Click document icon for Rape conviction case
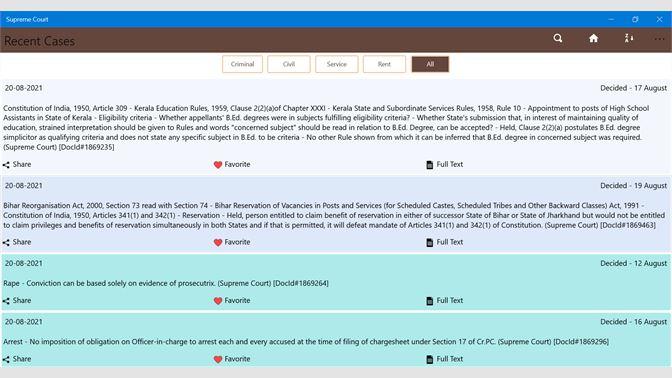 [x=429, y=301]
